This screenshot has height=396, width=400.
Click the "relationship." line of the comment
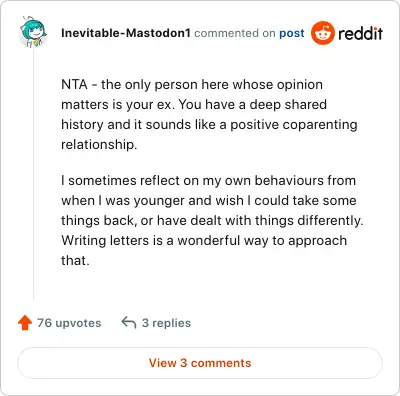(99, 144)
